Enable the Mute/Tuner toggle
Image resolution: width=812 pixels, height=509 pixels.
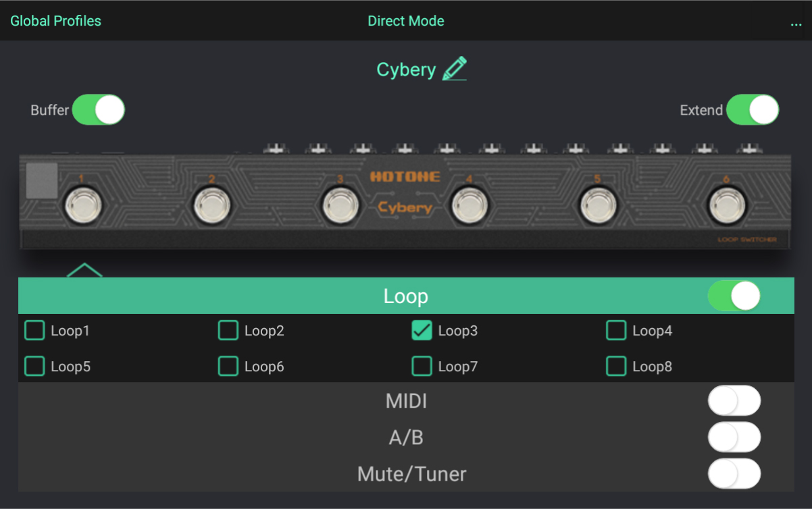pos(734,474)
